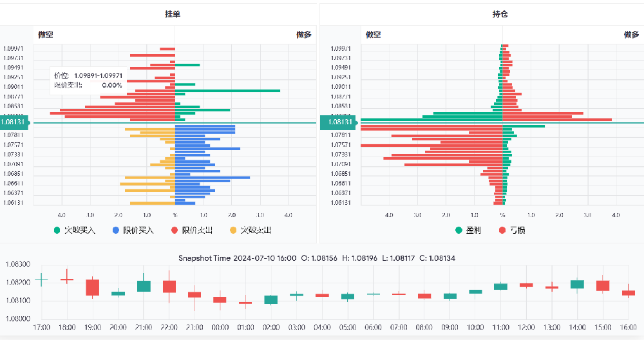Screen dimensions: 644x340
Task: Click 做多 label in the 挂单 panel
Action: pos(304,35)
